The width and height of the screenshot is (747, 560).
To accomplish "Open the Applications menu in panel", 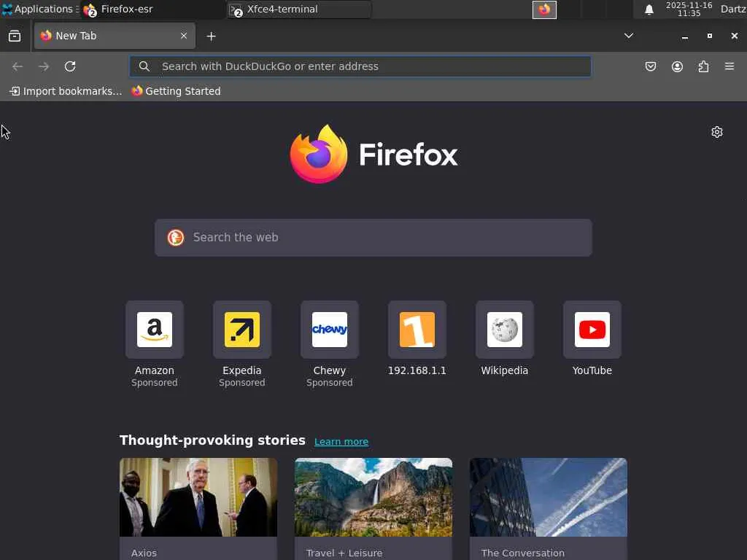I will (39, 9).
